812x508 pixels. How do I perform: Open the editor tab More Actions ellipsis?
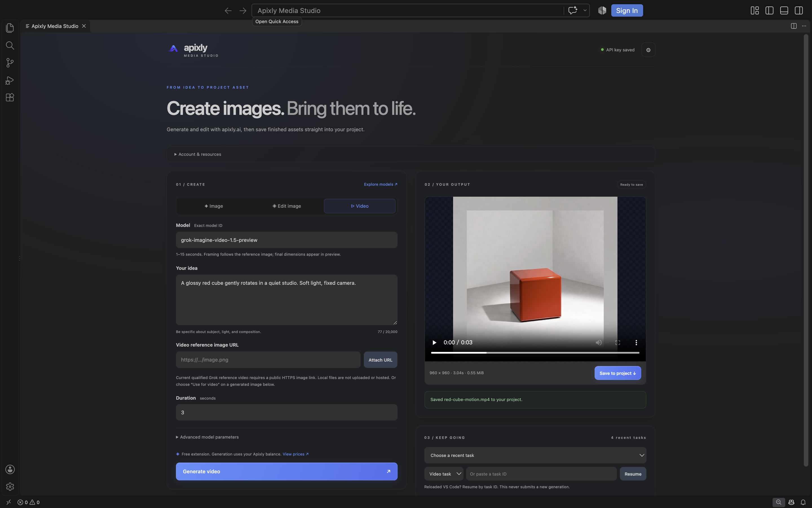tap(804, 26)
